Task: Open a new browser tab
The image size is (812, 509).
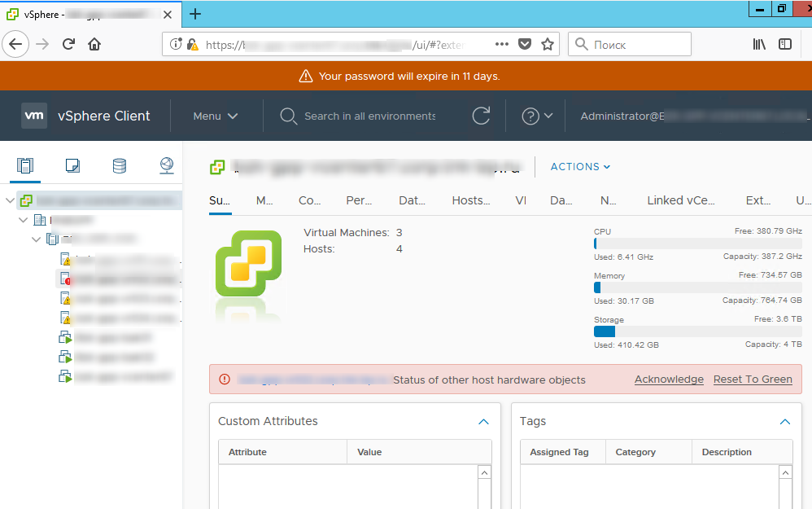Action: click(x=195, y=14)
